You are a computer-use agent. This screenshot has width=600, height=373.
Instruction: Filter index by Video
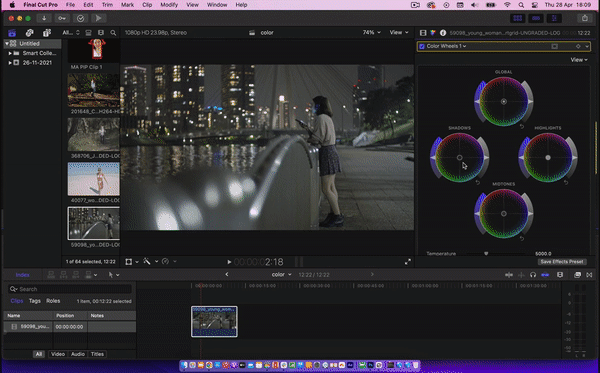(x=58, y=354)
